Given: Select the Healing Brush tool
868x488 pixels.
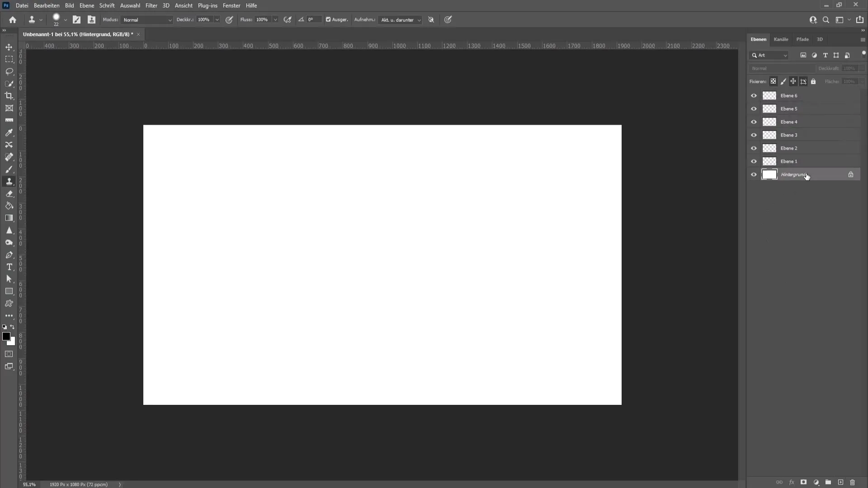Looking at the screenshot, I should click(x=9, y=157).
